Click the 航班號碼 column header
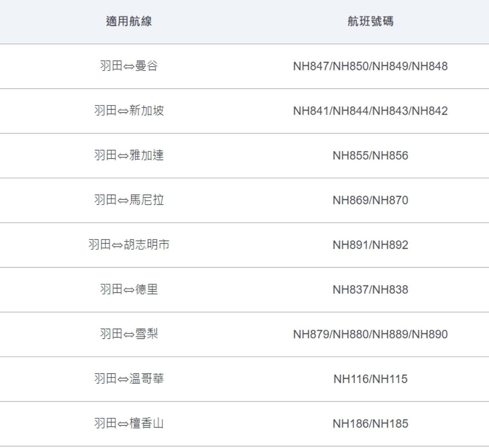This screenshot has height=448, width=489. (x=370, y=22)
